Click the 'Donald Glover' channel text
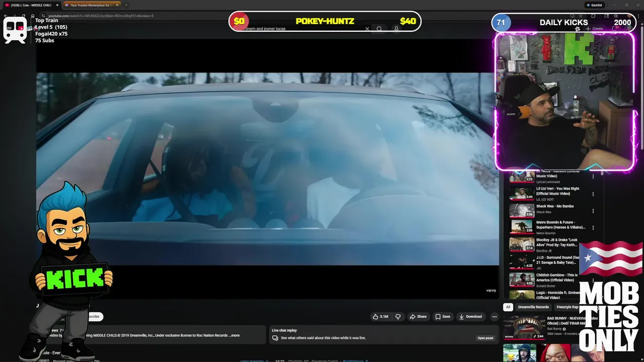This screenshot has width=644, height=362. 546,286
